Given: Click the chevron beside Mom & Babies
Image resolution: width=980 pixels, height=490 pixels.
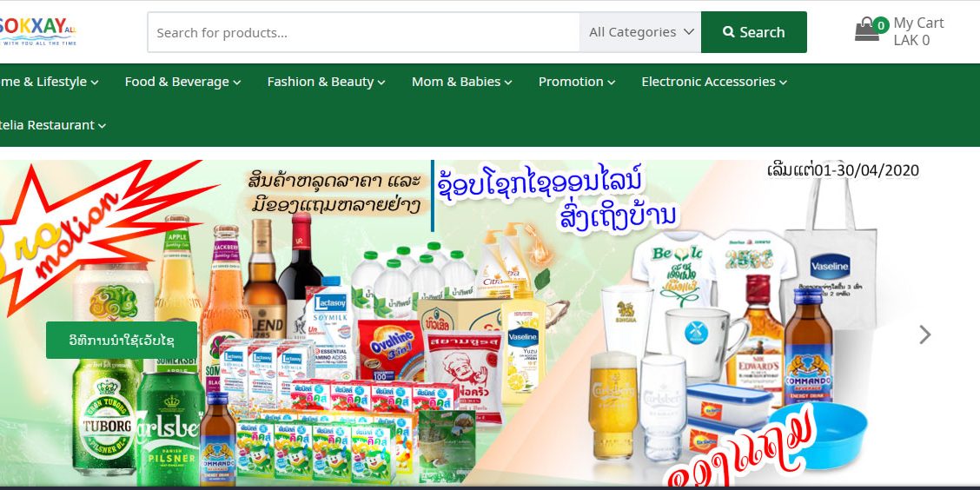Looking at the screenshot, I should click(508, 83).
